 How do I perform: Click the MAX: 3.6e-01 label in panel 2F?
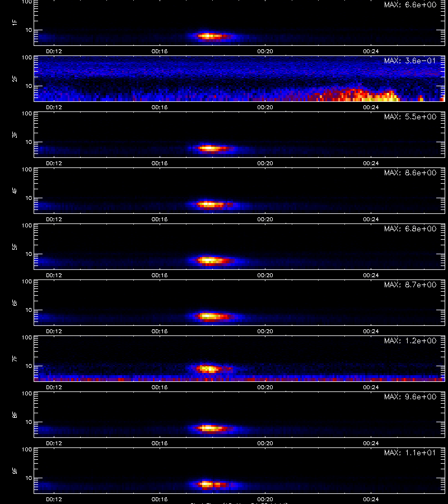(410, 60)
